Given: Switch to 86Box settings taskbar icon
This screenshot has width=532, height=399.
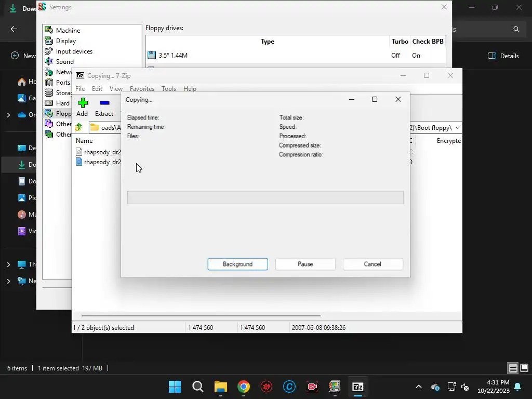Looking at the screenshot, I should click(x=335, y=387).
